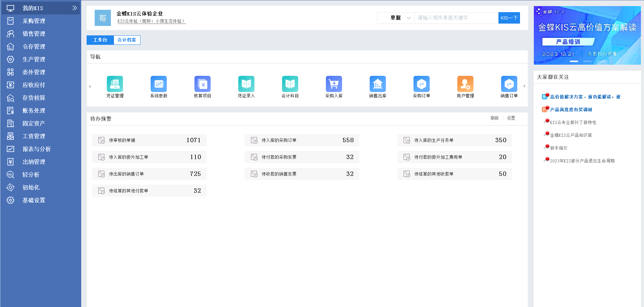The width and height of the screenshot is (644, 307).
Task: Open the 采购入库 shopping cart icon
Action: 334,84
